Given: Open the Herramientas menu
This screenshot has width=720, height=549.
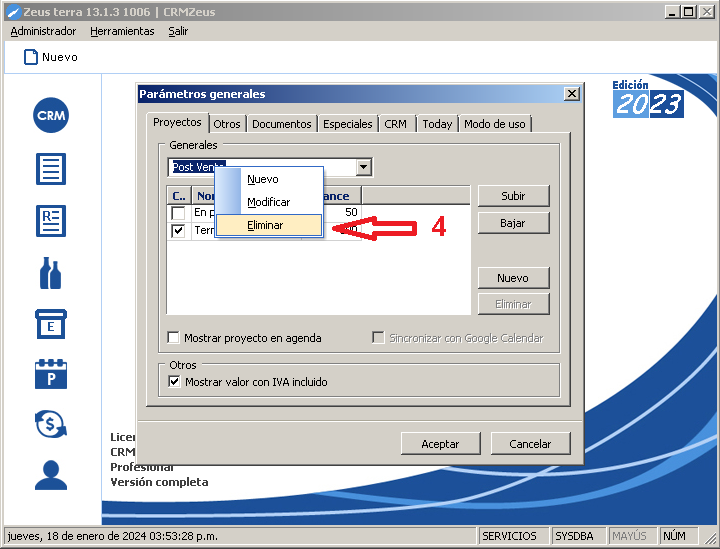Looking at the screenshot, I should [x=122, y=31].
